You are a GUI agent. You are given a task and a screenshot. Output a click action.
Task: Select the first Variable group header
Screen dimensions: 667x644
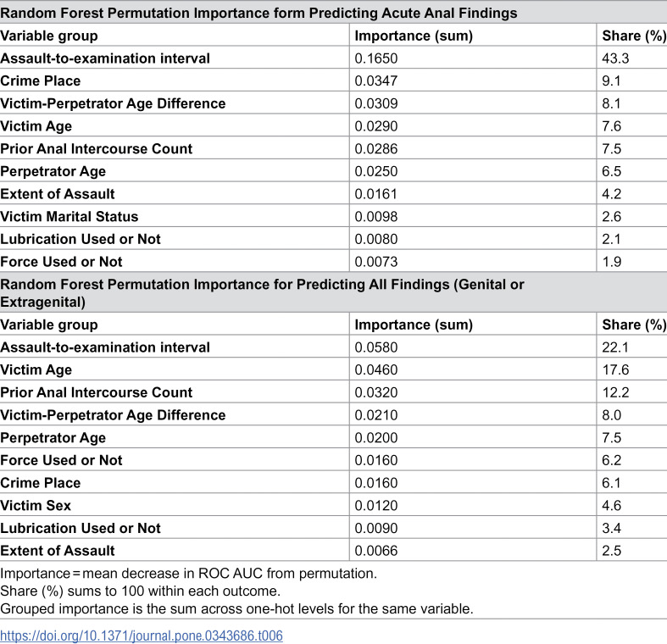click(49, 36)
